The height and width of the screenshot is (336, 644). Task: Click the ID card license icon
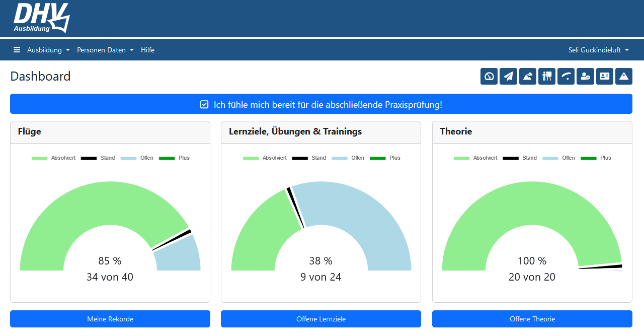604,76
